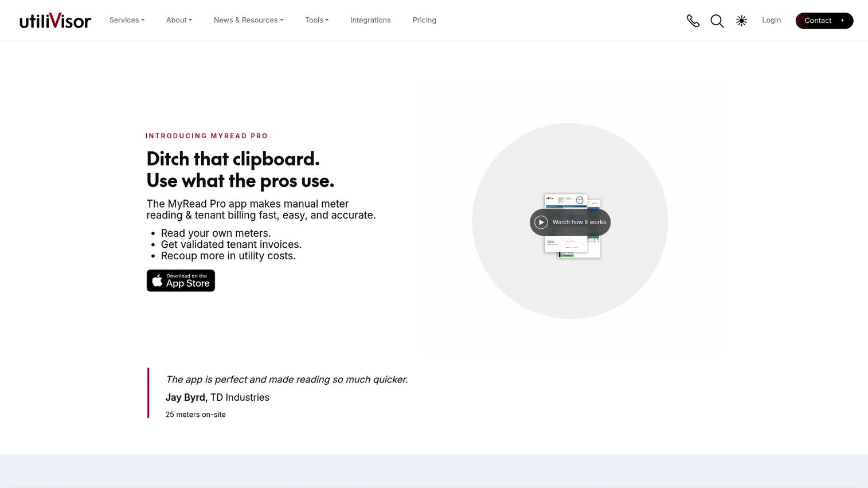Click the 'INTRODUCING MYREAD PRO' label
Image resolution: width=868 pixels, height=488 pixels.
206,136
